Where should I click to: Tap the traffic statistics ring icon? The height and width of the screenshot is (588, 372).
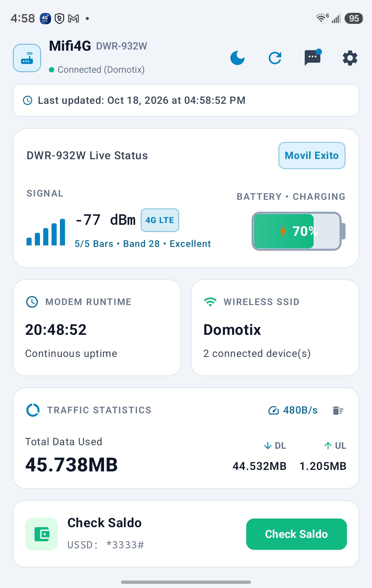[33, 410]
